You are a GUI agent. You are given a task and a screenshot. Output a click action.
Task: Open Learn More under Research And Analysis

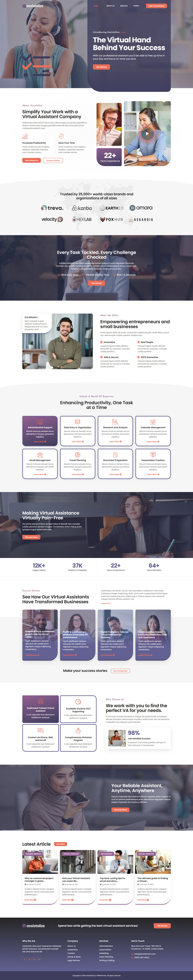pyautogui.click(x=115, y=442)
